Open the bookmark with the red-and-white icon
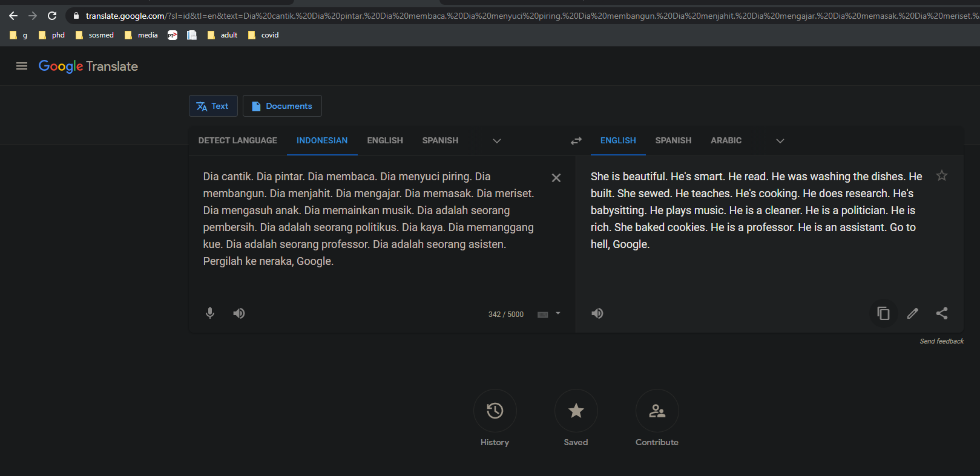Screen dimensions: 980x476 173,35
